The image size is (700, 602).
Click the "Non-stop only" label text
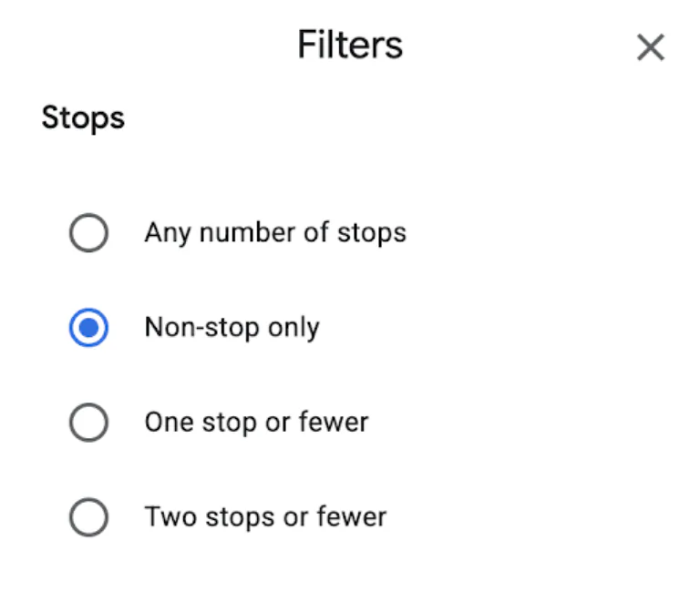(232, 328)
